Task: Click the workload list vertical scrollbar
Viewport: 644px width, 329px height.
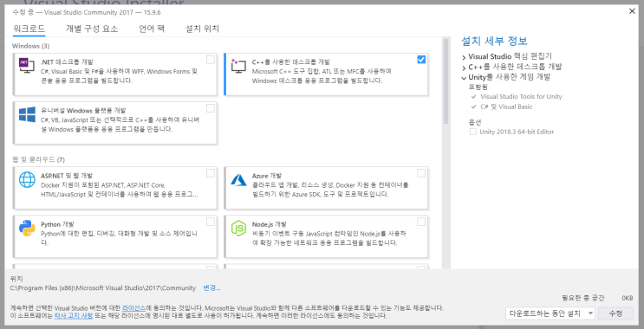Action: click(446, 82)
